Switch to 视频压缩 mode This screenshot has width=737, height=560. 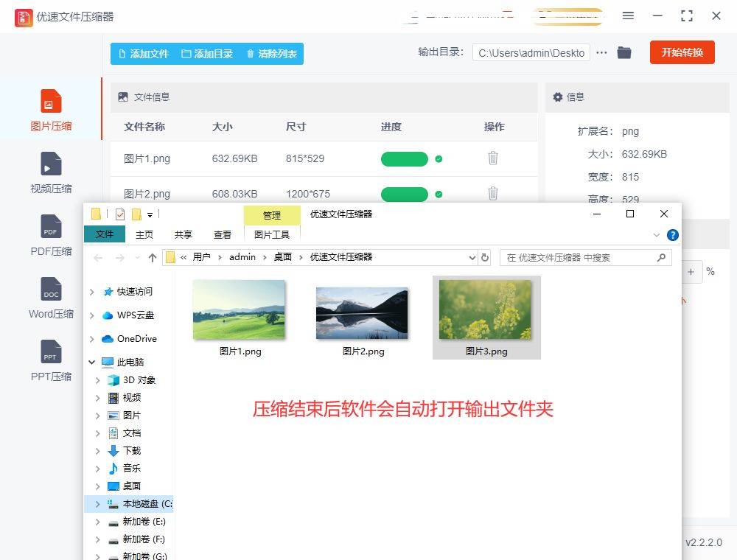(x=50, y=173)
